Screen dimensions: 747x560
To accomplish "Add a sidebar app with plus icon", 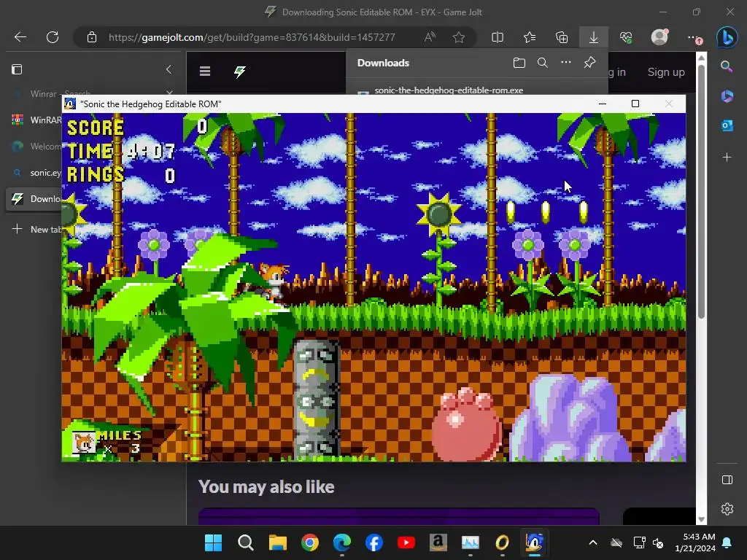I will tap(727, 157).
